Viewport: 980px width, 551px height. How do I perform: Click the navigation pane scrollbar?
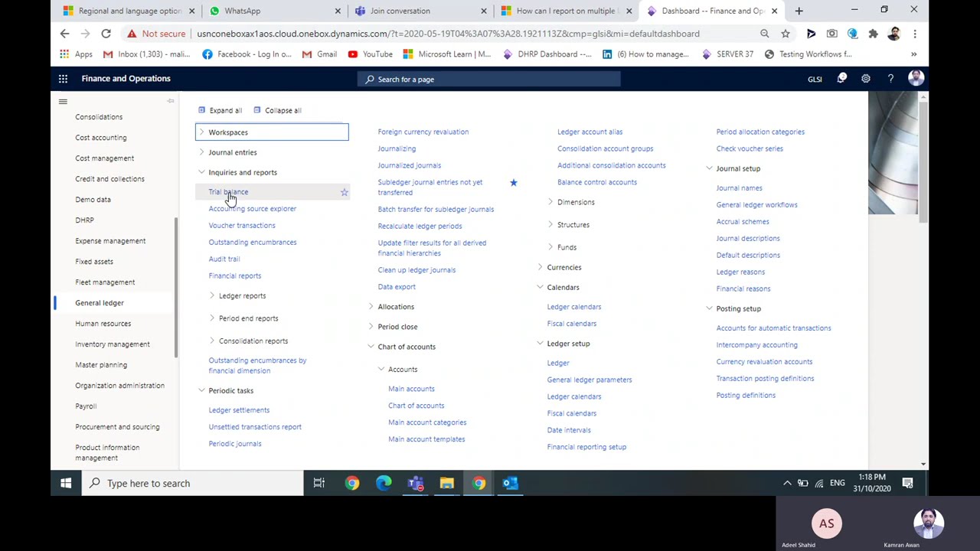click(x=177, y=287)
